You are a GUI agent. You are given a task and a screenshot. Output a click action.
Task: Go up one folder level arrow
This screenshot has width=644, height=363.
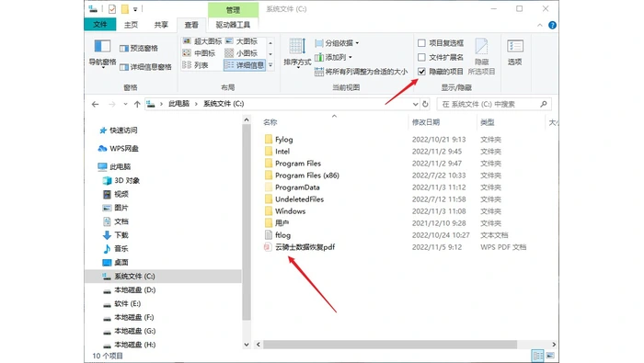coord(137,104)
